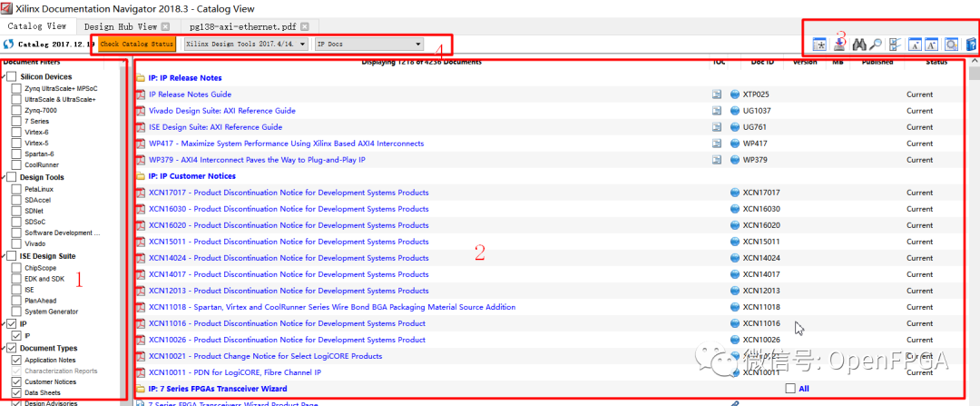Enable the Zynq UltraScale+ MPSoC filter
This screenshot has width=980, height=406.
pos(17,88)
